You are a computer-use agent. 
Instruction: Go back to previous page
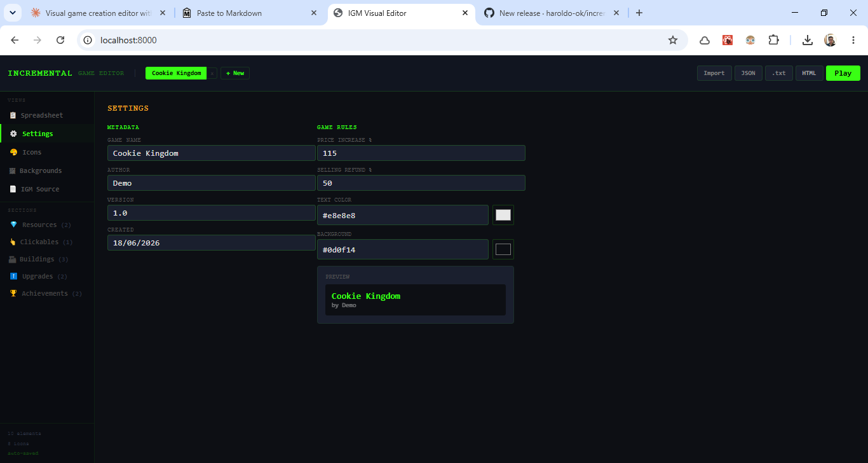click(15, 40)
